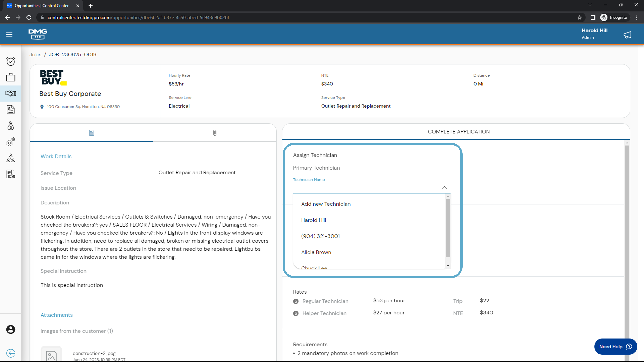Viewport: 644px width, 362px height.
Task: Click the construction-2.jpeg image thumbnail
Action: click(x=51, y=355)
